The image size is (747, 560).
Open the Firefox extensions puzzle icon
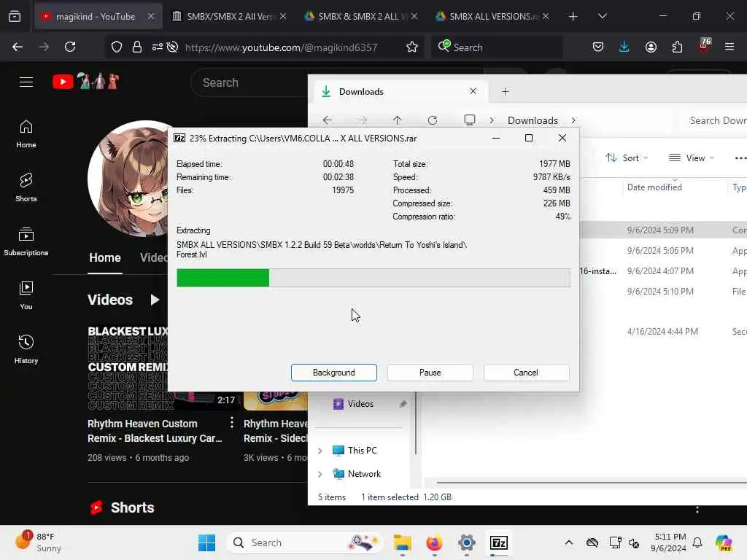click(x=677, y=47)
